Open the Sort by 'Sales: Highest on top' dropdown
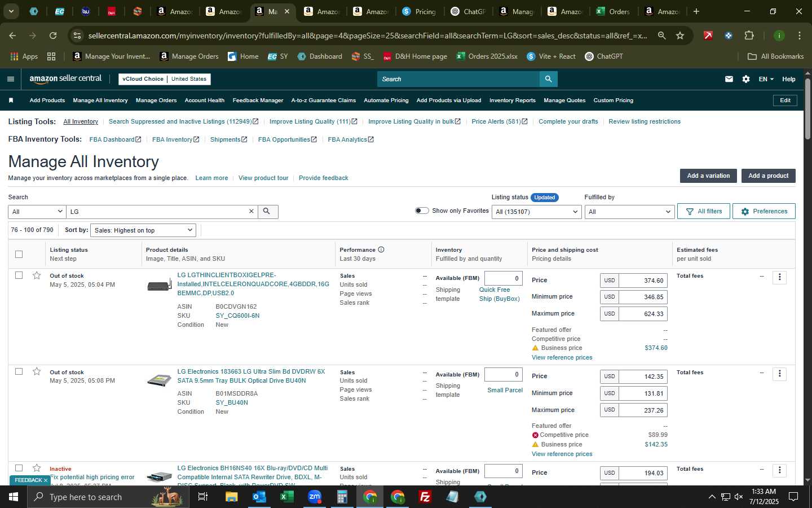This screenshot has width=812, height=508. click(x=143, y=230)
